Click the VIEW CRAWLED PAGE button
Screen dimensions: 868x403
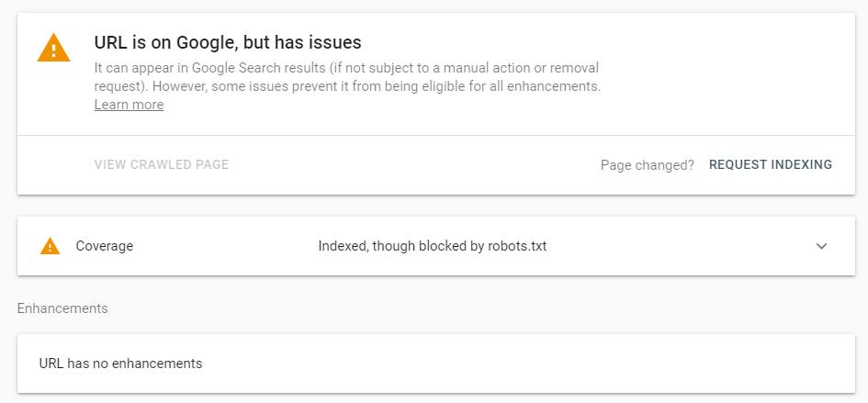[x=162, y=165]
